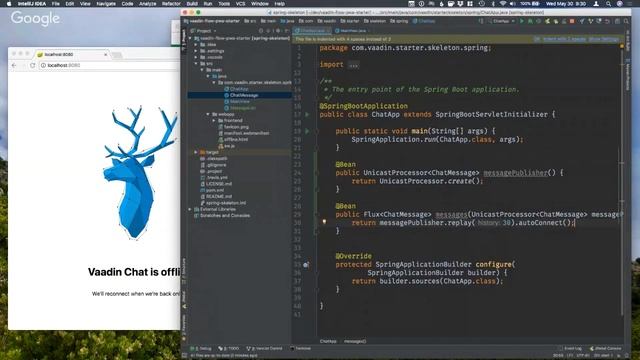Toggle the Project side tool window stripe
This screenshot has width=640, height=360.
pyautogui.click(x=184, y=40)
